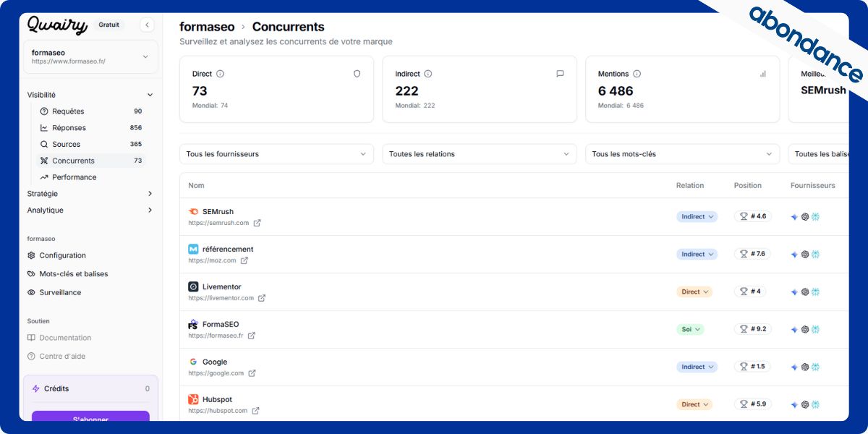This screenshot has width=868, height=434.
Task: Expand the Stratégie section
Action: click(90, 194)
